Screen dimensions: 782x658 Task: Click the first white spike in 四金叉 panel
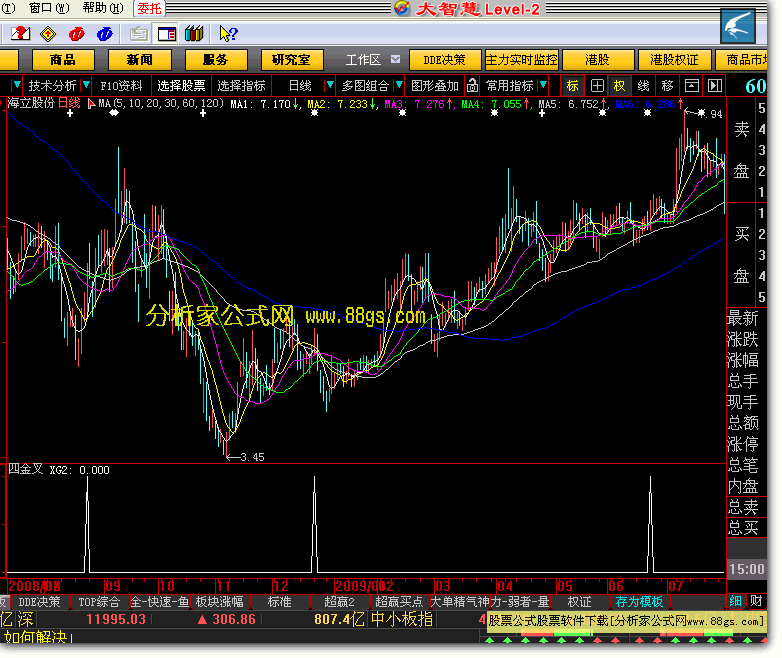click(87, 524)
